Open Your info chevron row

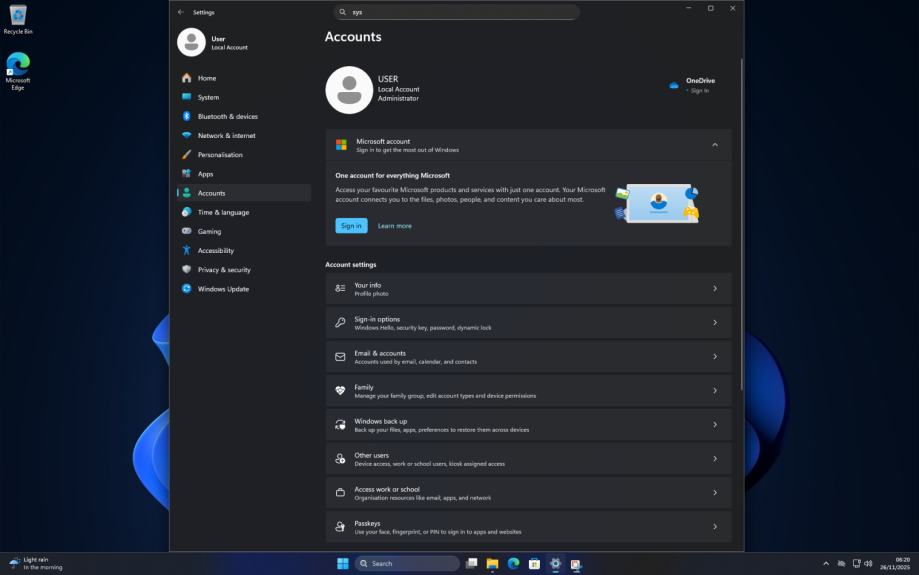click(x=714, y=289)
